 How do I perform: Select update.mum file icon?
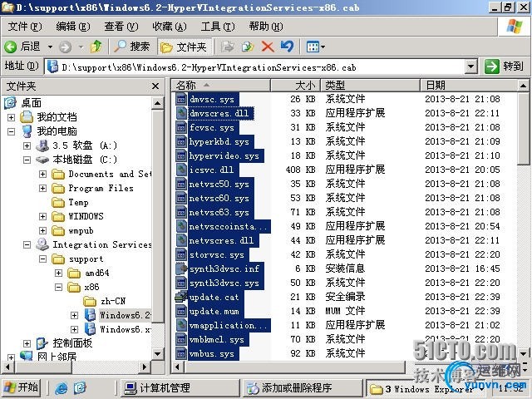[181, 311]
